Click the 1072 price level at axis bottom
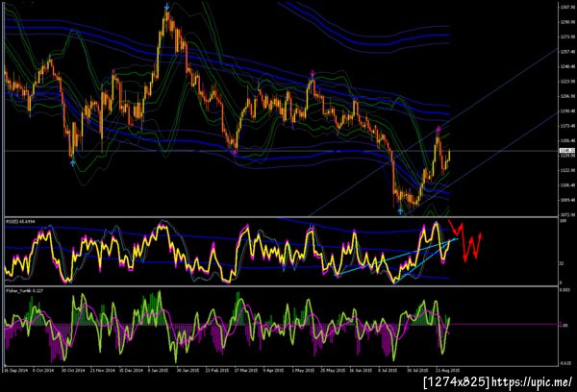 [567, 215]
